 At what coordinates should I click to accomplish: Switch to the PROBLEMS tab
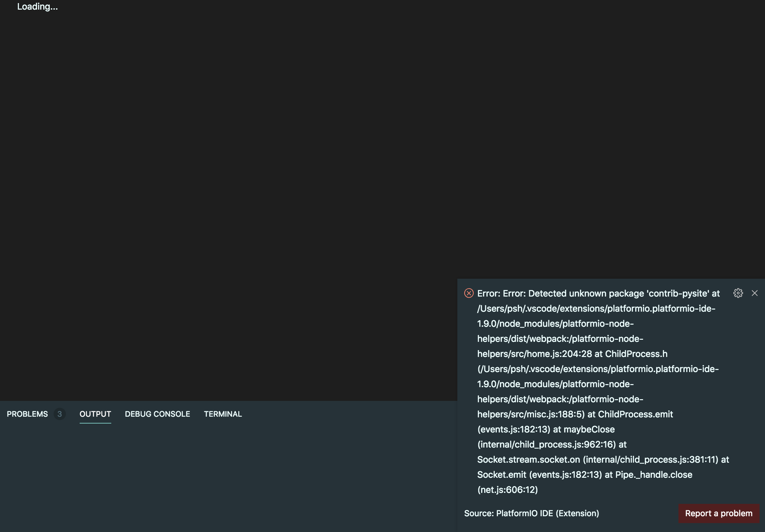[x=27, y=414]
